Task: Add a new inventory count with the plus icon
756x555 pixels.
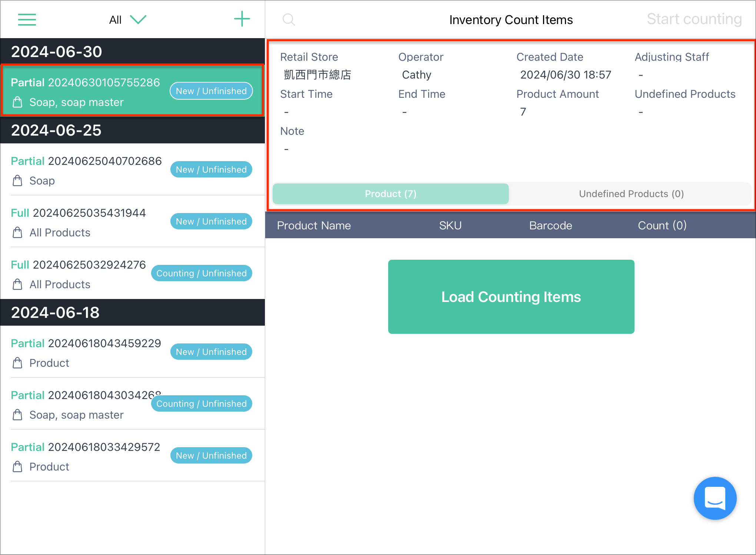Action: point(242,19)
